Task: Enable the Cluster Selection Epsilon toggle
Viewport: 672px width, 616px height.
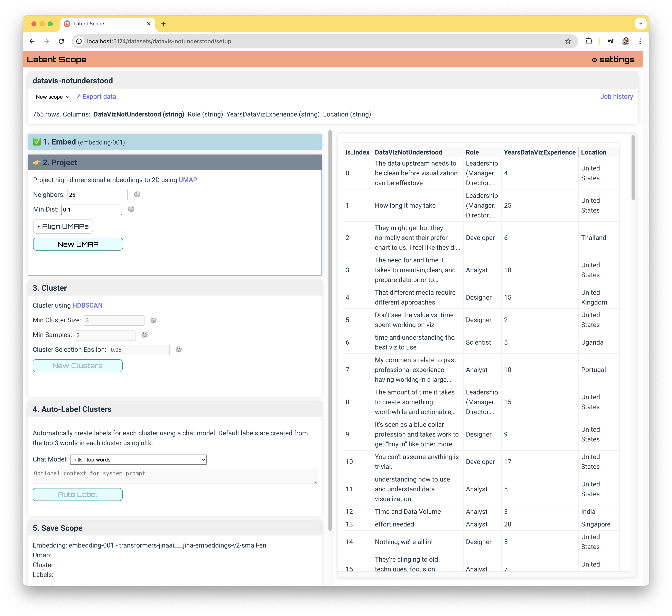Action: 179,349
